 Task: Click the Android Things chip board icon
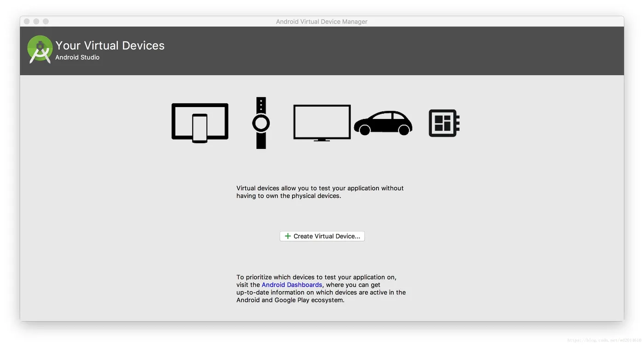point(444,123)
